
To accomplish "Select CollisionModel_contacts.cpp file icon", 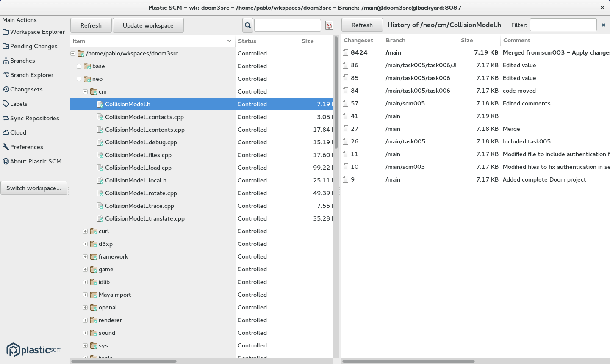I will pyautogui.click(x=100, y=117).
